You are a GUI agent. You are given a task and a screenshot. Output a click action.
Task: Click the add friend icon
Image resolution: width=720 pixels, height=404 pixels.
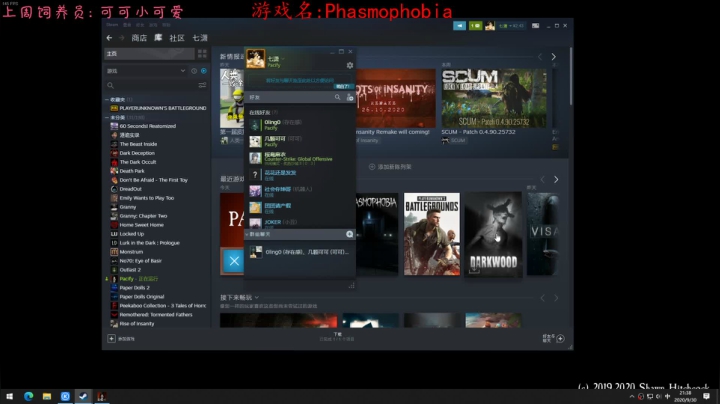350,97
